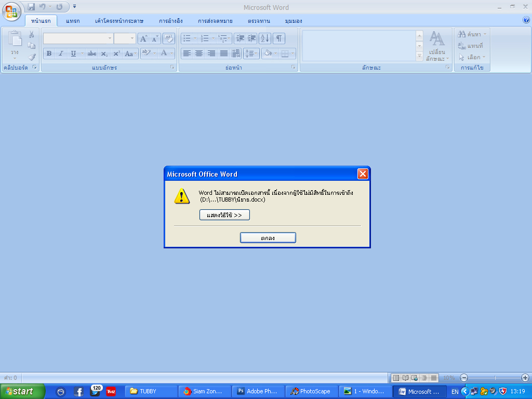Click the Align Left icon
The width and height of the screenshot is (532, 399).
(187, 54)
